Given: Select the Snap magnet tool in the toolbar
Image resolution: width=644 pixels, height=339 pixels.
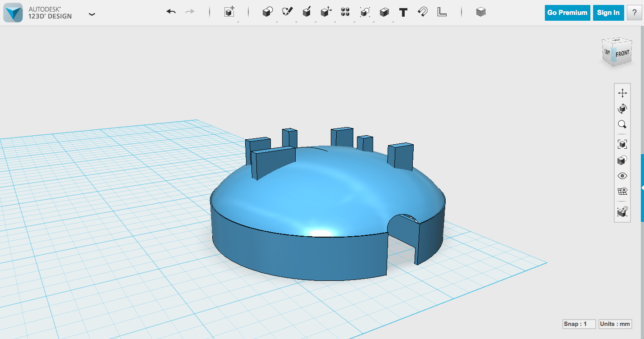Looking at the screenshot, I should pos(422,12).
